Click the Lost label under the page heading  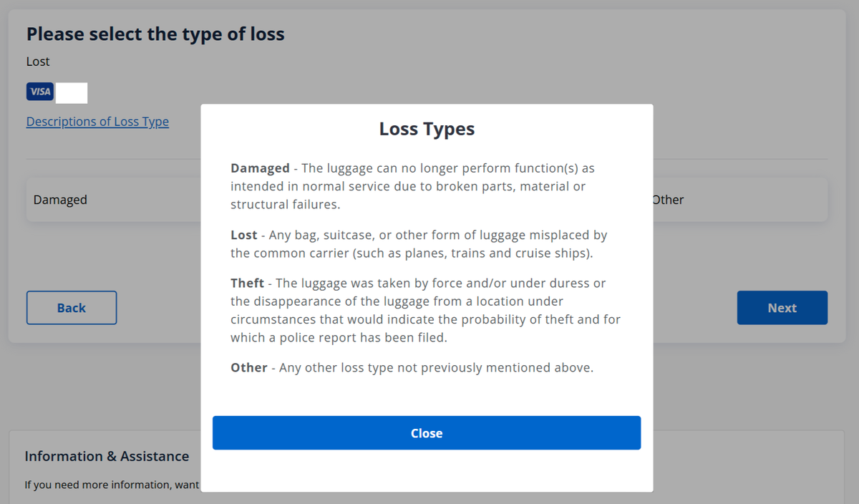[38, 62]
